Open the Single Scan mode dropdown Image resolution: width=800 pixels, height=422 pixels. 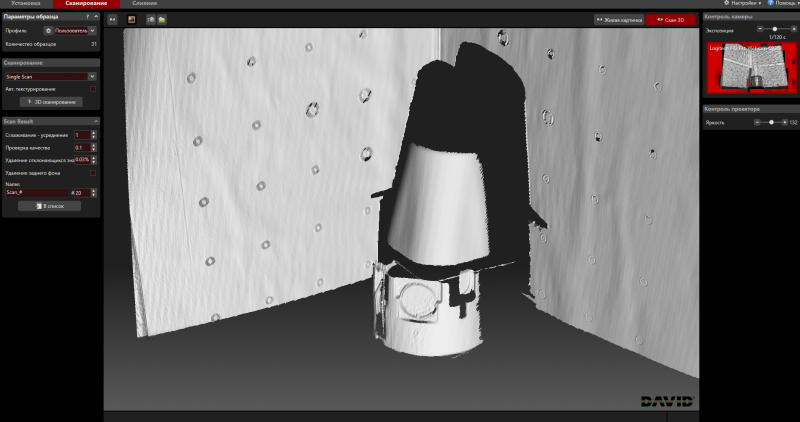click(50, 76)
